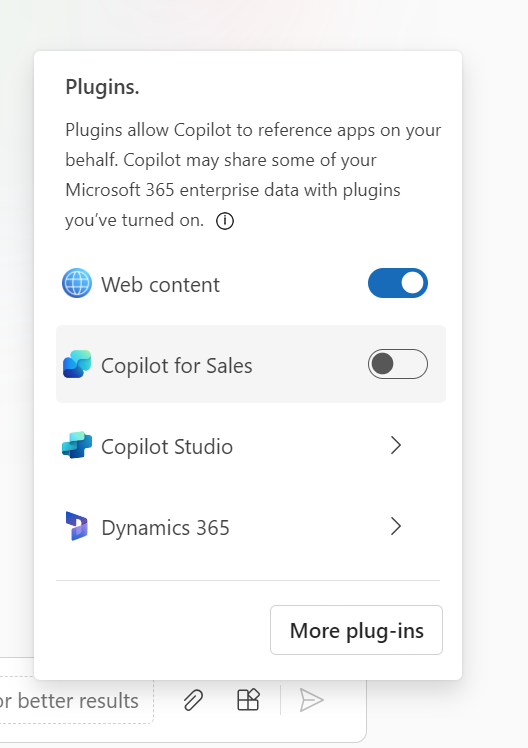
Task: Click the Web content globe icon
Action: [x=77, y=283]
